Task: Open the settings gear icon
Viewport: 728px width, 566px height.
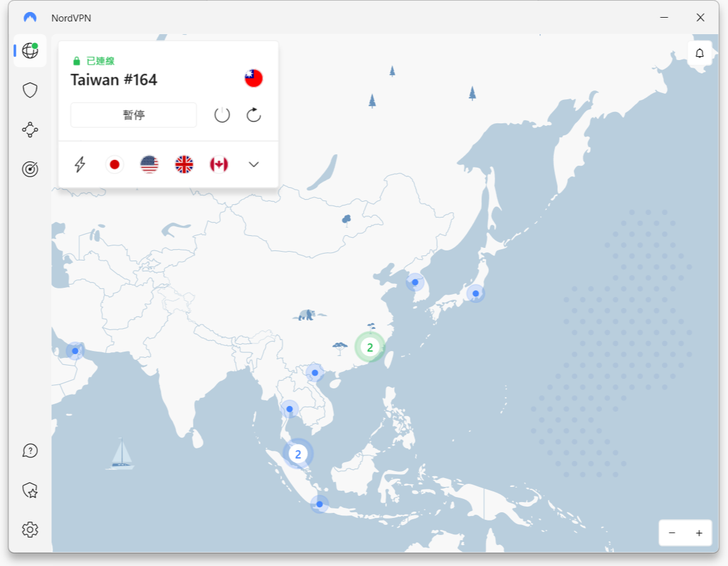Action: coord(30,529)
